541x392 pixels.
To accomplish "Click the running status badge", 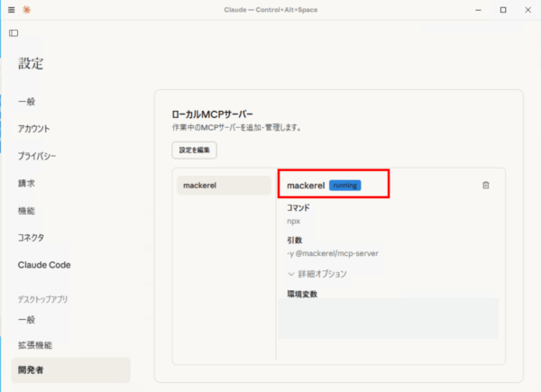I will pos(344,185).
